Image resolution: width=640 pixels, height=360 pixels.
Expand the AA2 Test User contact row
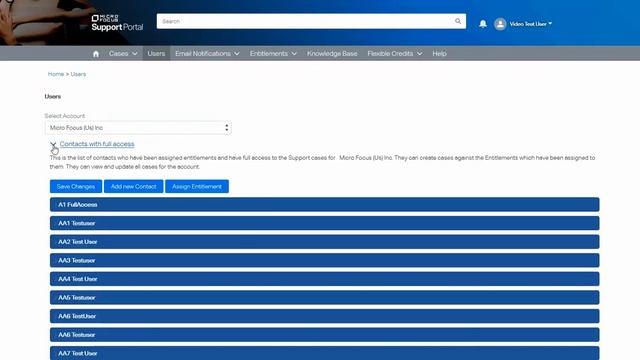click(324, 242)
